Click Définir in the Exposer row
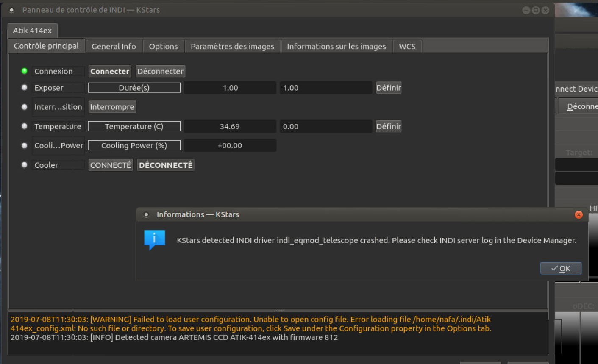Viewport: 598px width, 364px height. [x=389, y=88]
